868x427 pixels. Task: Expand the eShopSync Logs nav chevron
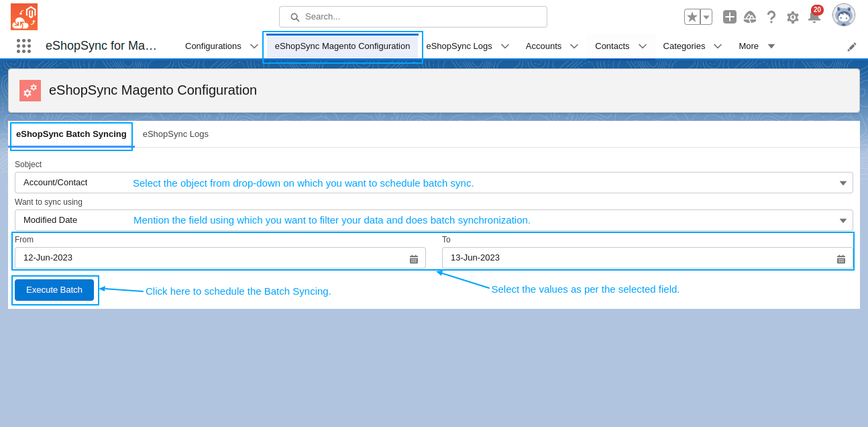tap(505, 46)
